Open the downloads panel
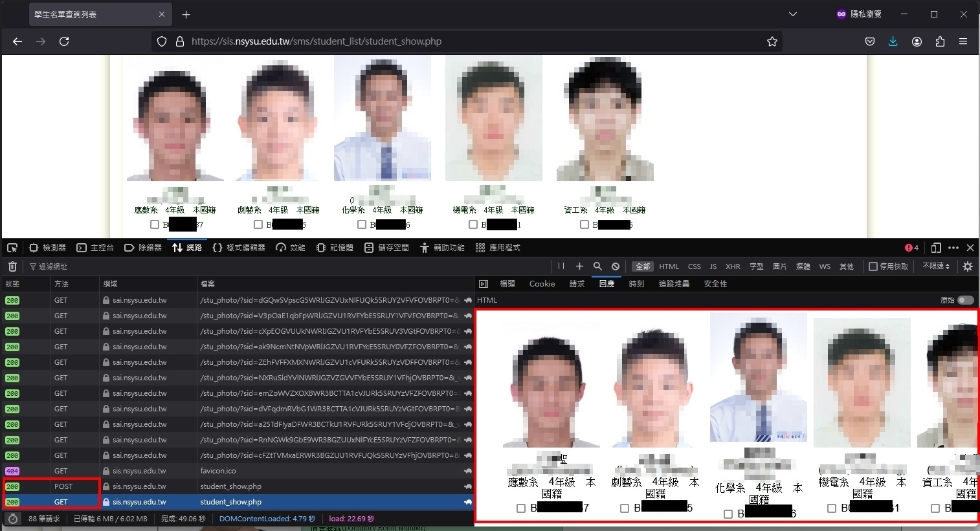Image resolution: width=980 pixels, height=531 pixels. click(x=893, y=41)
